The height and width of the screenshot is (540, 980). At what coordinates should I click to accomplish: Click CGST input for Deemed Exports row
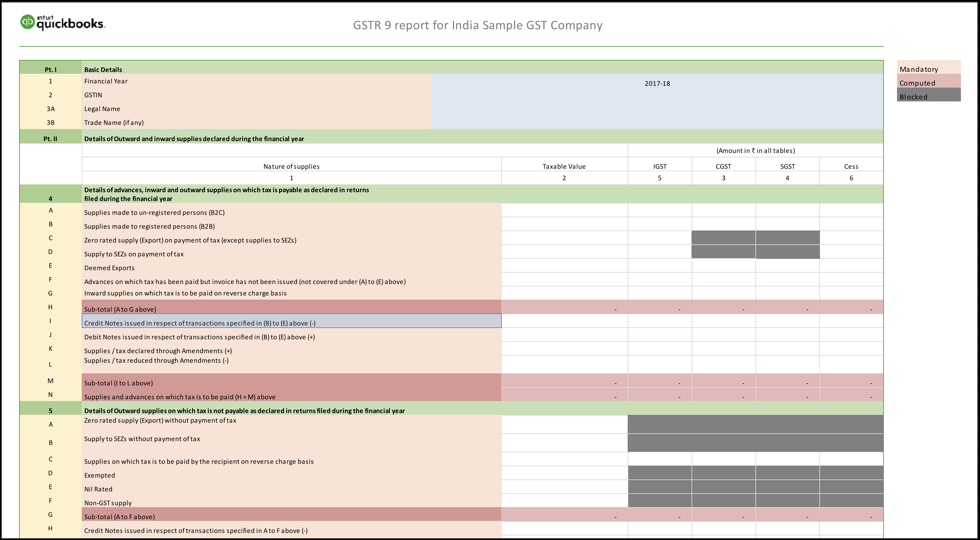(x=723, y=265)
